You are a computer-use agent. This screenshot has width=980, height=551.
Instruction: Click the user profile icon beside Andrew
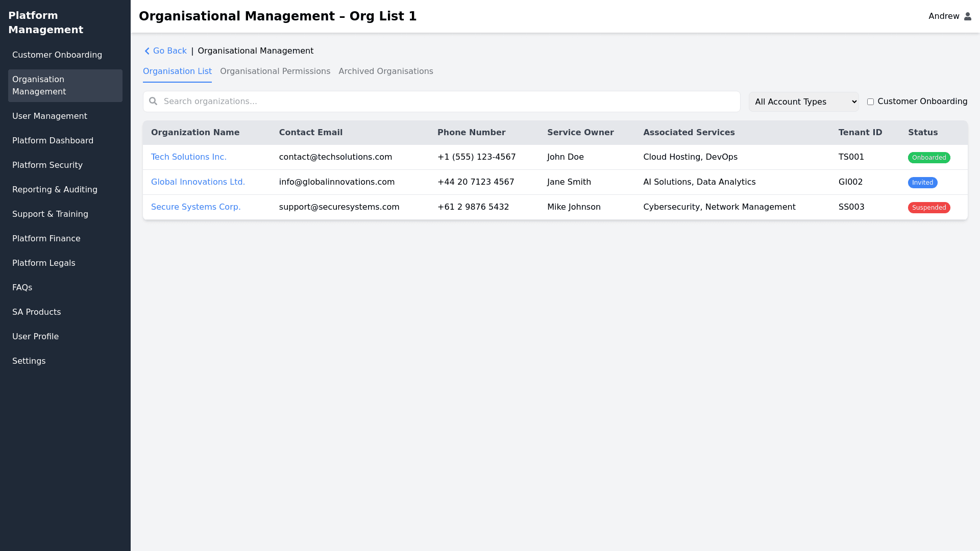pyautogui.click(x=967, y=16)
